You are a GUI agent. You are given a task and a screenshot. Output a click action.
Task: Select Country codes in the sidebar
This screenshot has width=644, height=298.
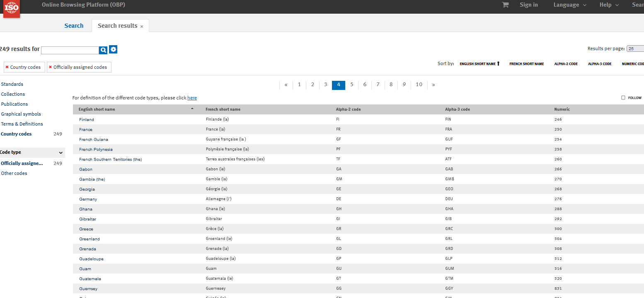16,134
